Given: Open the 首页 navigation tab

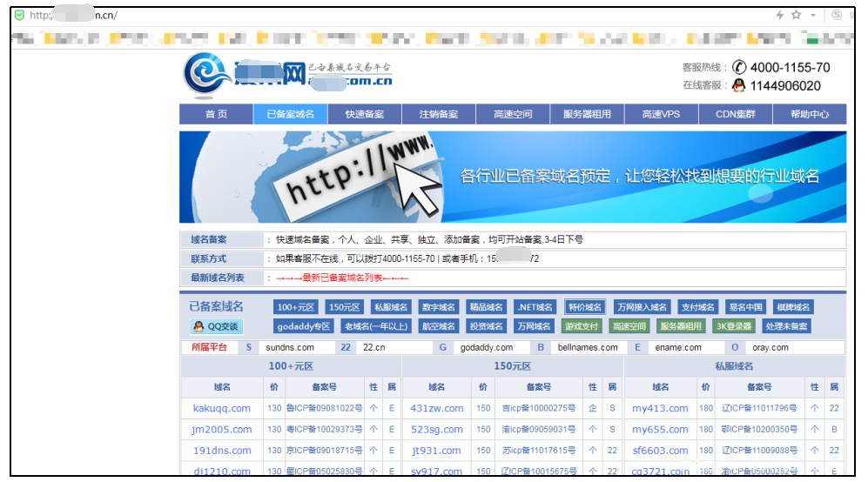Looking at the screenshot, I should (x=216, y=114).
